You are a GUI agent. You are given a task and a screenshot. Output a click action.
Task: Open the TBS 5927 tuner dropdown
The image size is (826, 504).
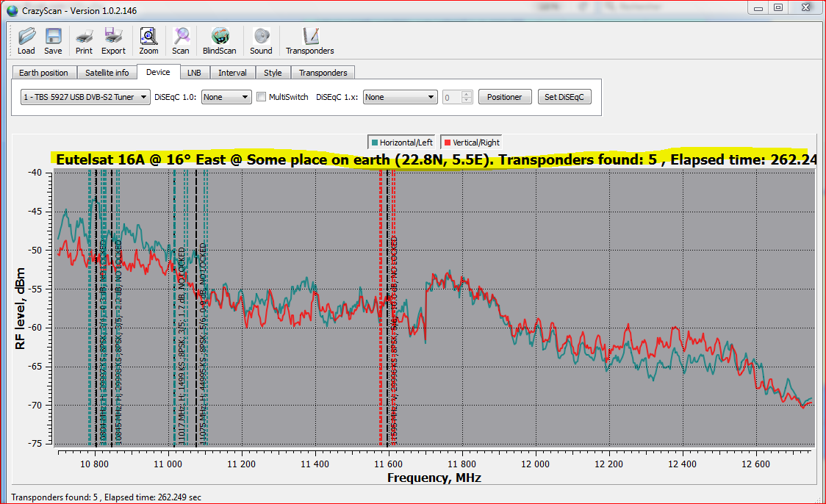pos(85,97)
